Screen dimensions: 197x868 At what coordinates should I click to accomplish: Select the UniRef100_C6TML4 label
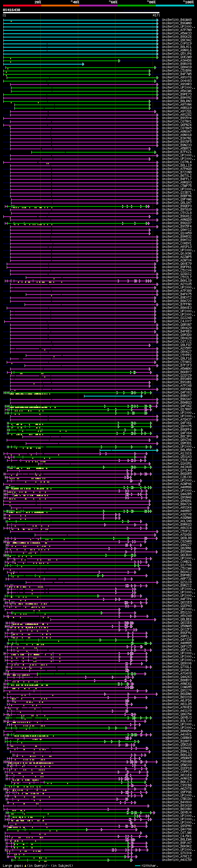[177, 162]
